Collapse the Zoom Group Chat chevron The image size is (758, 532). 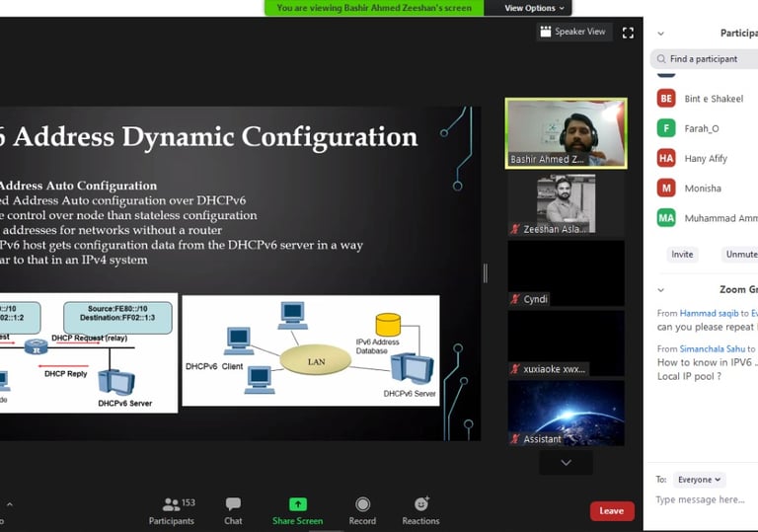pyautogui.click(x=661, y=290)
